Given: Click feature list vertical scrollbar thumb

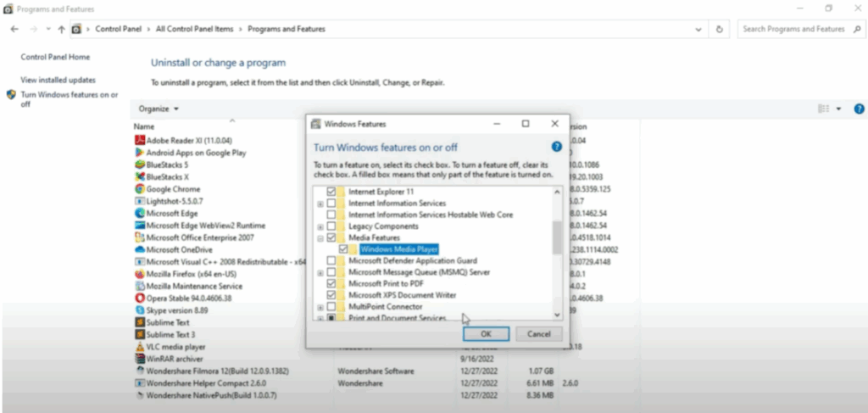Looking at the screenshot, I should (x=557, y=237).
